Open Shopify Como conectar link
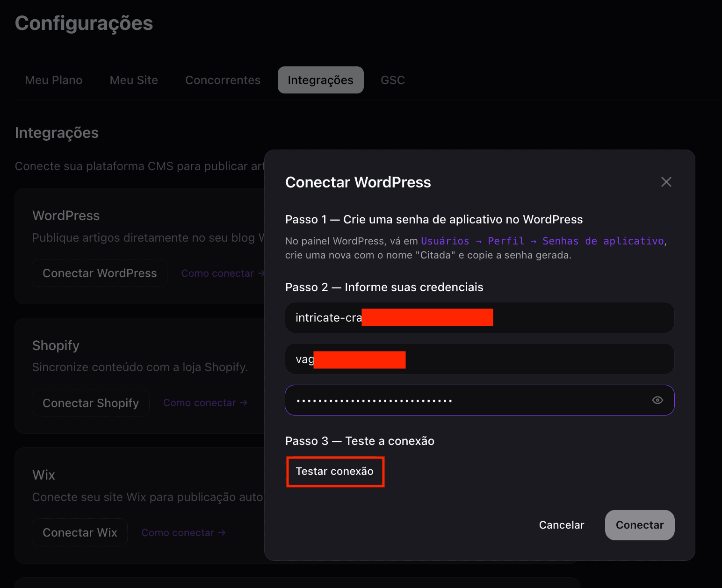 coord(205,403)
